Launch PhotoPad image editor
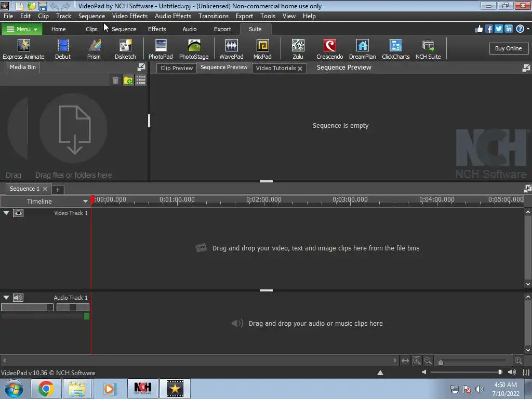 pos(161,49)
